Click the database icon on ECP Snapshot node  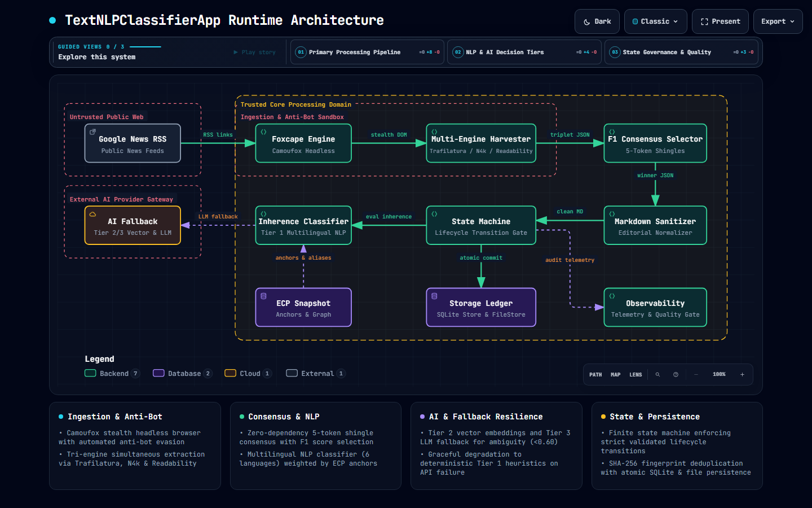coord(263,296)
